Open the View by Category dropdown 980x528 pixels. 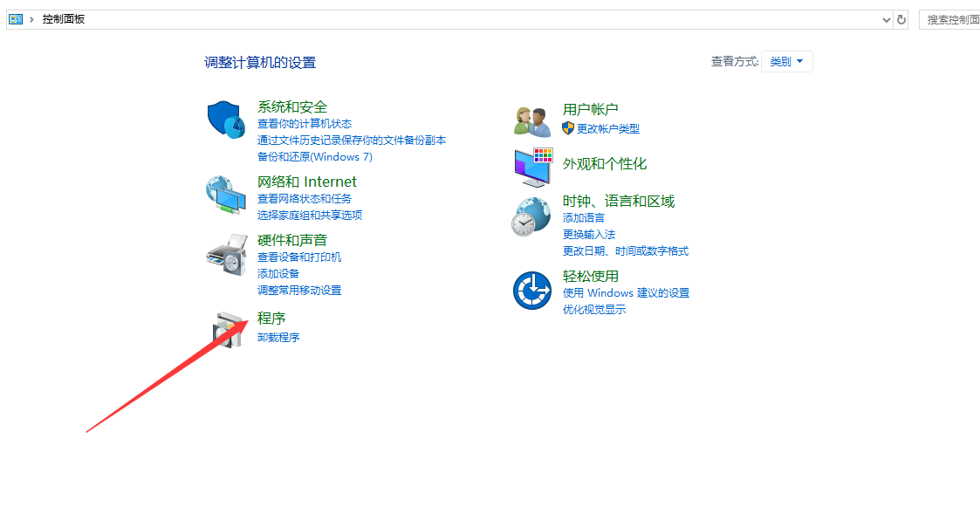[x=786, y=61]
